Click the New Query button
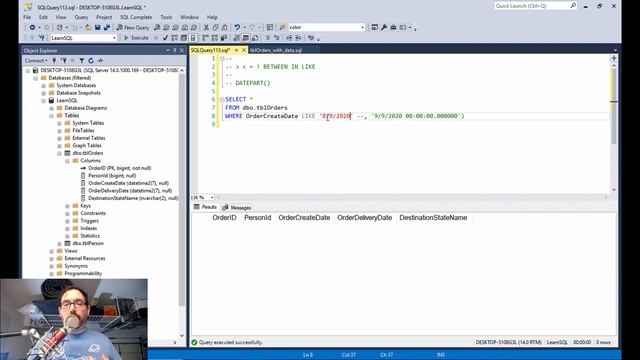The width and height of the screenshot is (640, 360). coord(133,27)
